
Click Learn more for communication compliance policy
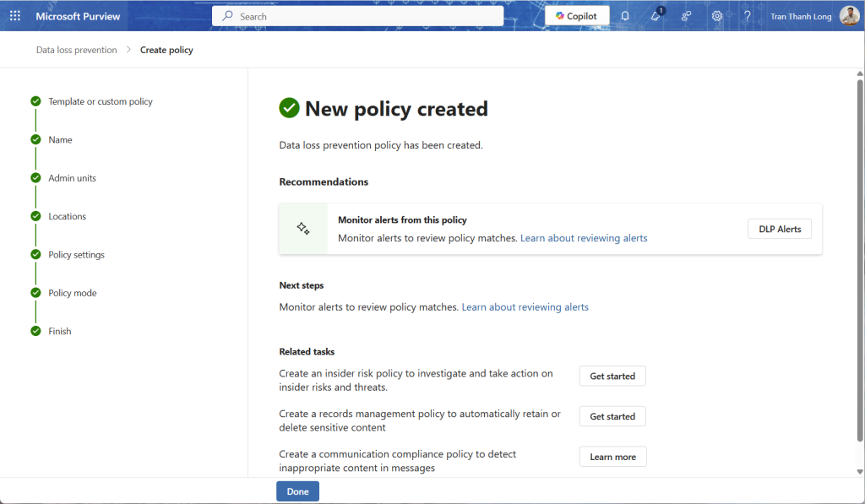click(x=612, y=457)
